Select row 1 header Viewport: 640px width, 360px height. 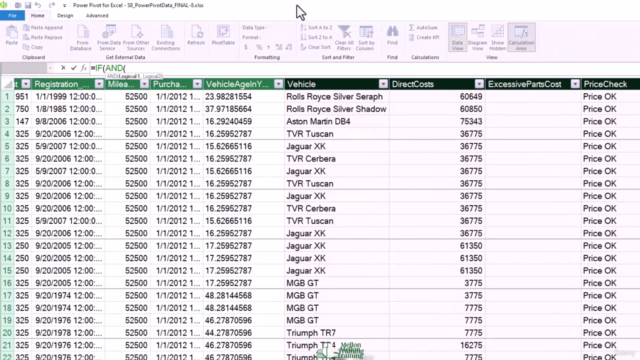7,97
